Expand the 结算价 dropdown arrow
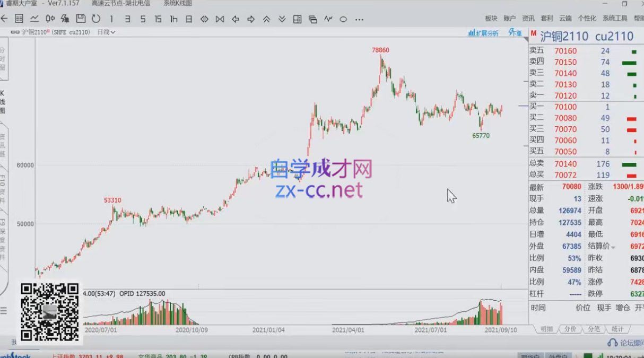Screen dimensions: 644x358 click(613, 248)
